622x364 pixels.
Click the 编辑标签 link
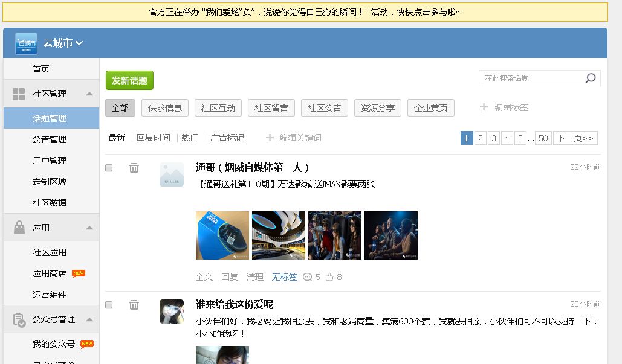[x=512, y=107]
